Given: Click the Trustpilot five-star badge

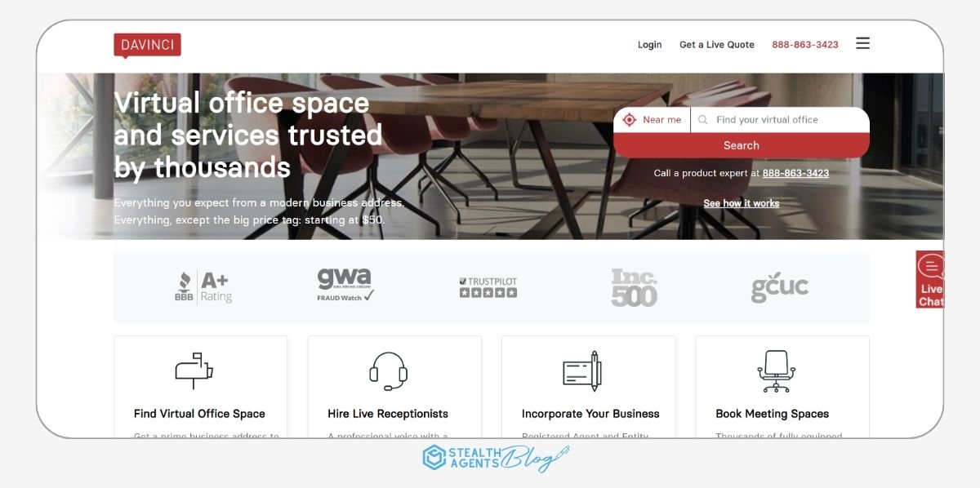Looking at the screenshot, I should pos(488,287).
